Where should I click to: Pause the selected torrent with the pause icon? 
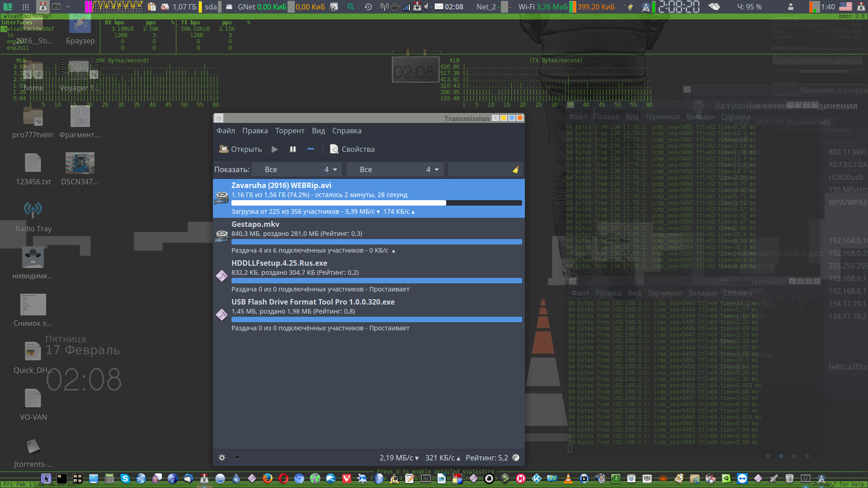[x=293, y=149]
